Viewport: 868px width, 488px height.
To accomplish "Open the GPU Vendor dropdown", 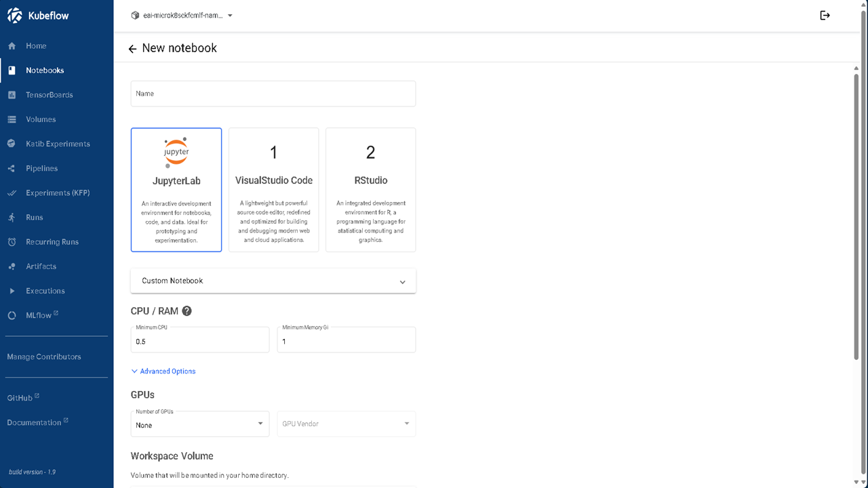I will 347,424.
